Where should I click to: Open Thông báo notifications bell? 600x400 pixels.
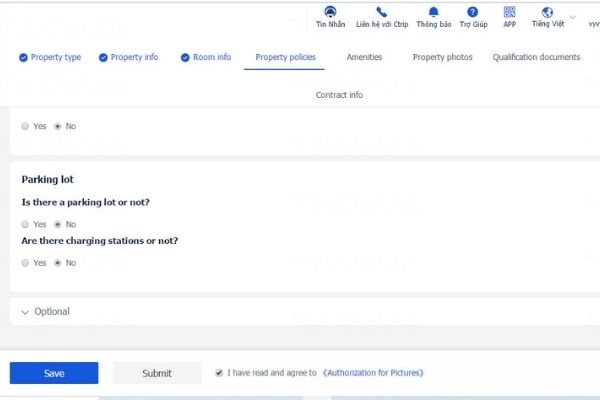point(434,12)
